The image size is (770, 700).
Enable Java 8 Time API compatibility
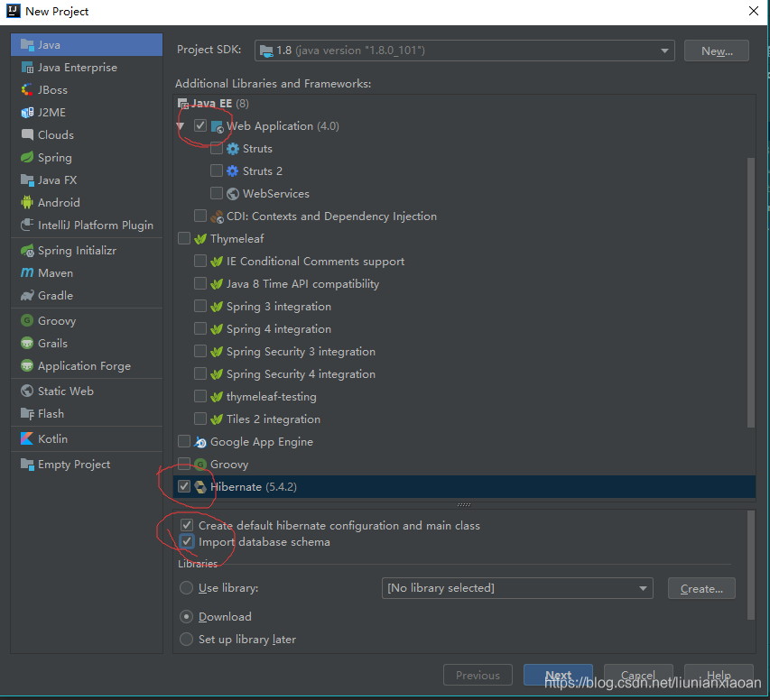point(199,283)
